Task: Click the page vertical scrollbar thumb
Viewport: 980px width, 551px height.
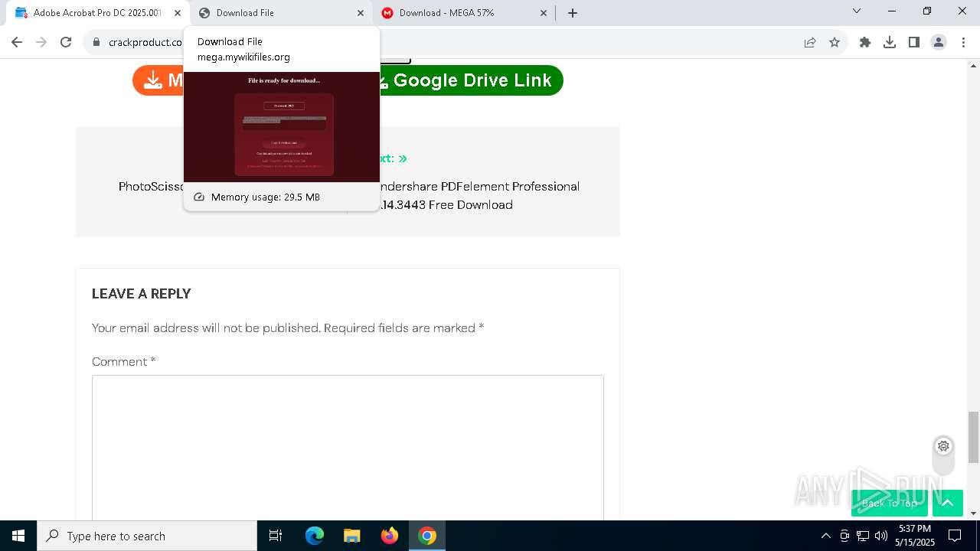Action: (974, 437)
